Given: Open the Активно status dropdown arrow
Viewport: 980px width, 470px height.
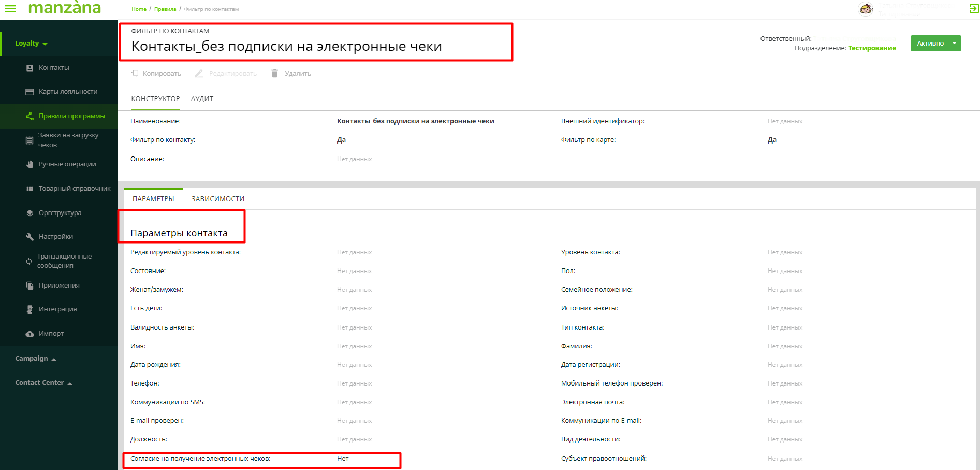Looking at the screenshot, I should point(954,44).
